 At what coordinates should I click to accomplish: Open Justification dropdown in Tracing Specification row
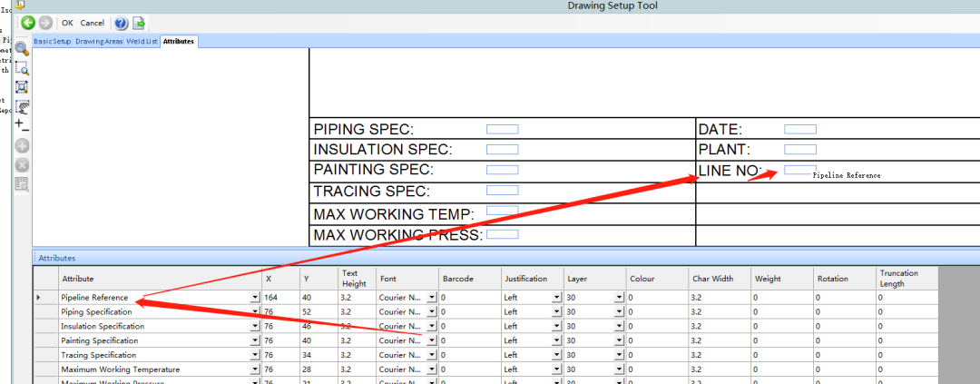coord(556,355)
